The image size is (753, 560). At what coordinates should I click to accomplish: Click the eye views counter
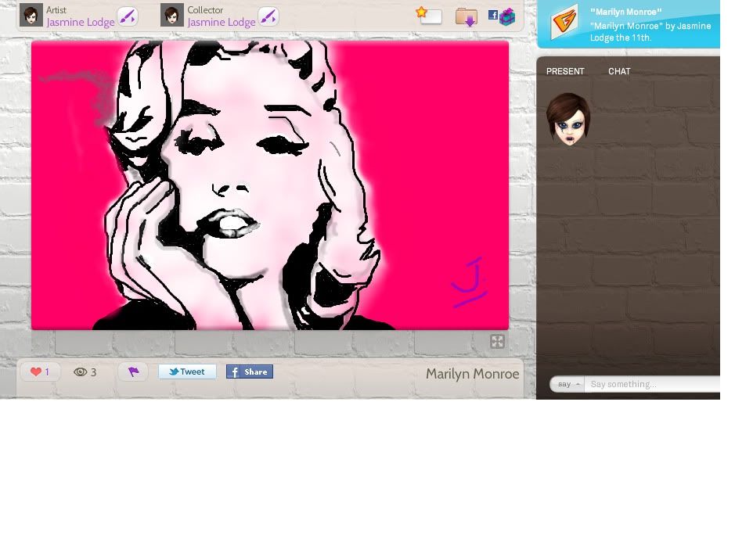(x=85, y=372)
